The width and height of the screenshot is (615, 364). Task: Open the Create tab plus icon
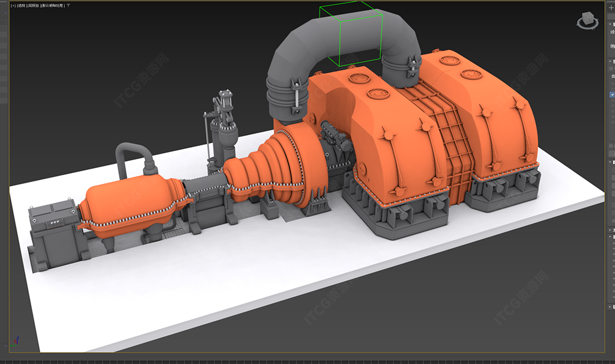(611, 8)
